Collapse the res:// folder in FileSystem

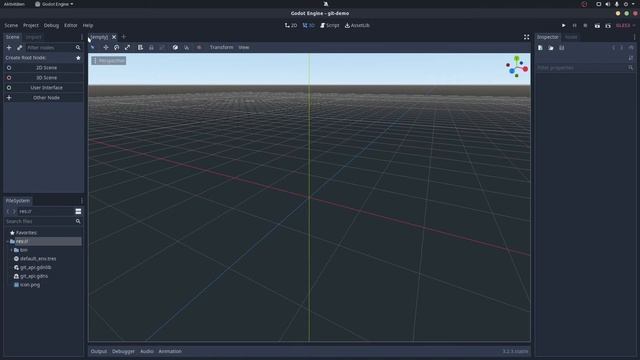pos(7,242)
